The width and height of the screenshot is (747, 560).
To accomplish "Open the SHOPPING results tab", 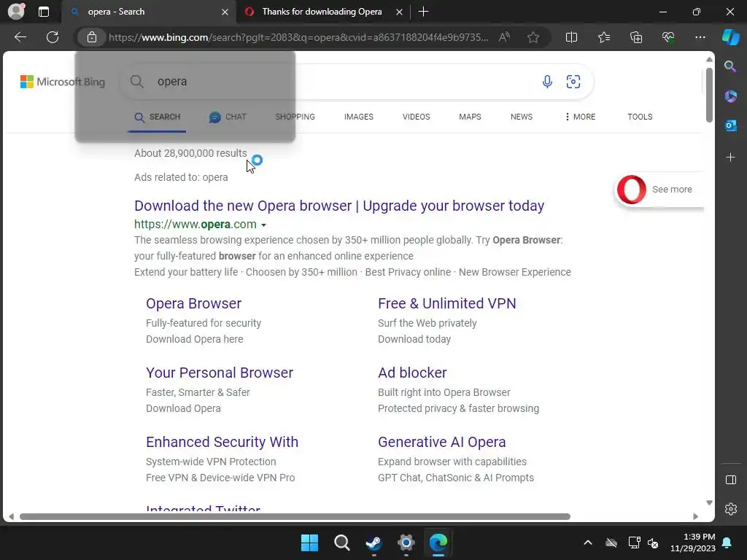I will coord(295,117).
